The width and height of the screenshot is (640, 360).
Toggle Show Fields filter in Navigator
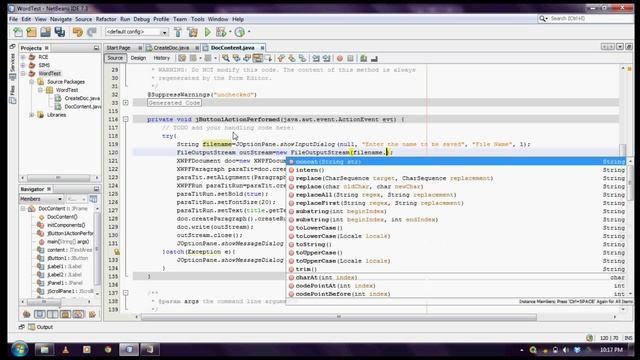[40, 314]
